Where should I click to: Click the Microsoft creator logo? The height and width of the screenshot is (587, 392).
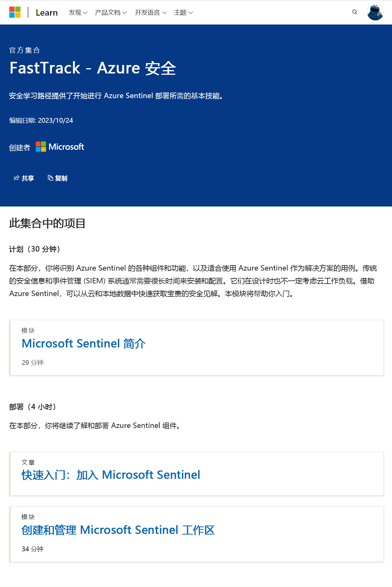pyautogui.click(x=60, y=147)
